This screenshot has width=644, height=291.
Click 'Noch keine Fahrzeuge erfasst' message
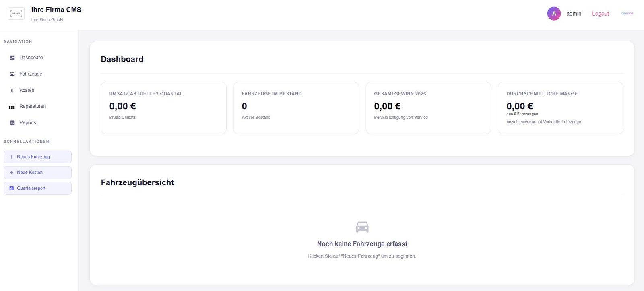pyautogui.click(x=362, y=244)
